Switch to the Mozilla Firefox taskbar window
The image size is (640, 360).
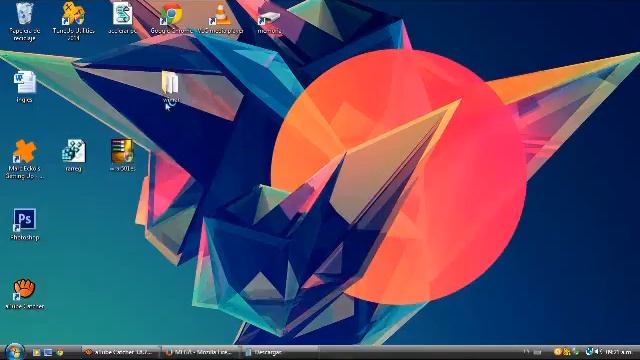tap(200, 352)
